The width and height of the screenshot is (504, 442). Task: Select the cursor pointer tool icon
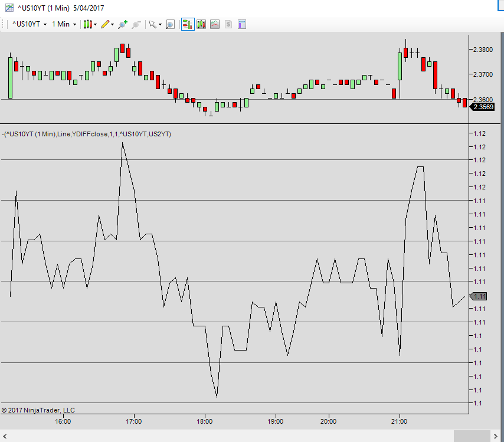[152, 24]
